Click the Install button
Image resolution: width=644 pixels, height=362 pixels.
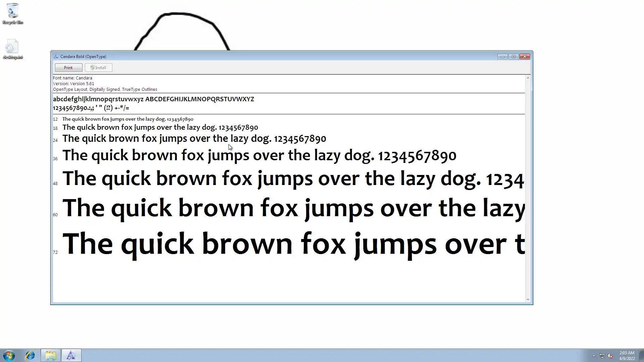click(98, 68)
